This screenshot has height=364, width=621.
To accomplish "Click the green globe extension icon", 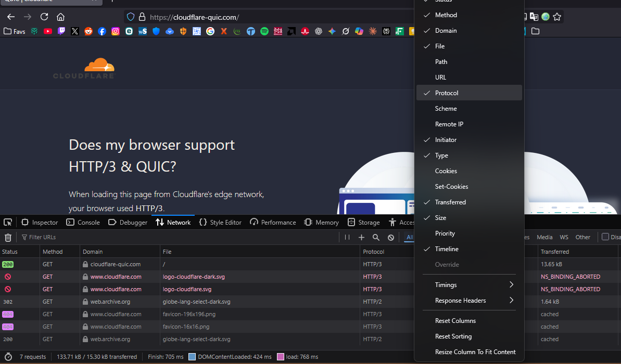I will (x=546, y=17).
